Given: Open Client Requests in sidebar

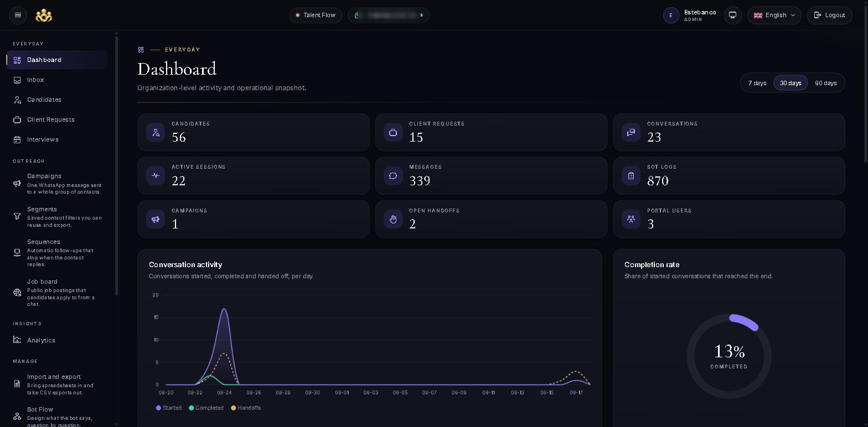Looking at the screenshot, I should point(57,119).
